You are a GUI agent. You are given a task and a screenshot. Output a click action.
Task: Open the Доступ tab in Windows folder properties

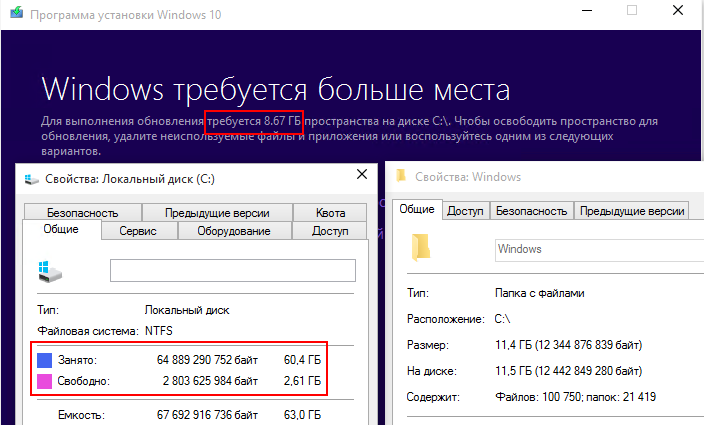465,211
